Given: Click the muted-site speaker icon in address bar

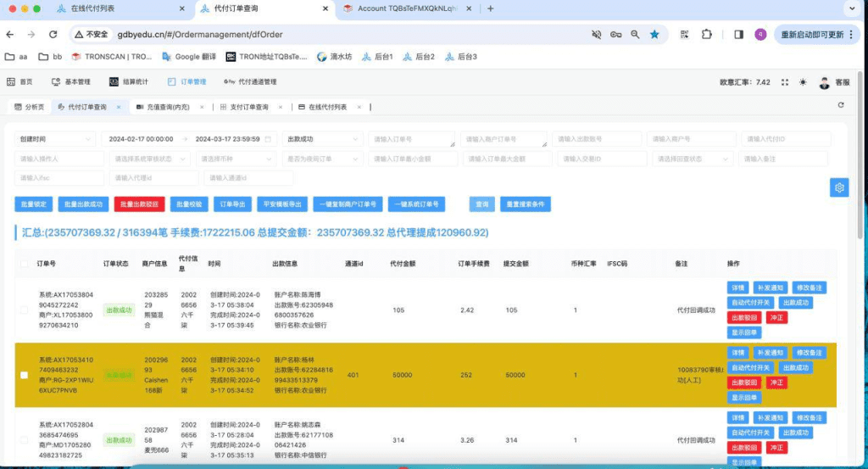Looking at the screenshot, I should point(596,34).
